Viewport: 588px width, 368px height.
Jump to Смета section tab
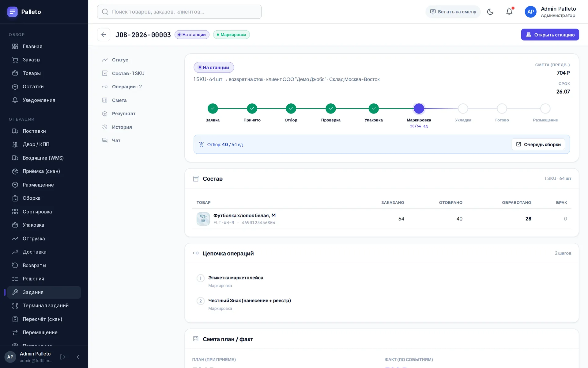(119, 100)
